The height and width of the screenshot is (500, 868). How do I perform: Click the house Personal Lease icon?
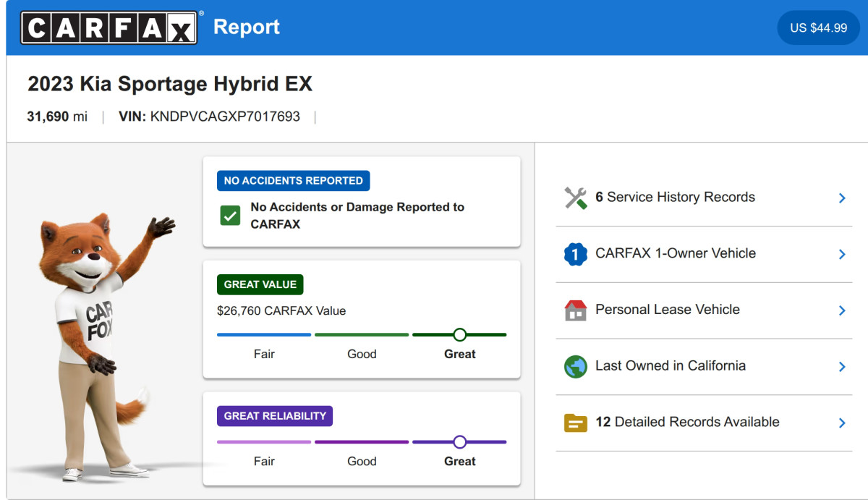point(575,310)
